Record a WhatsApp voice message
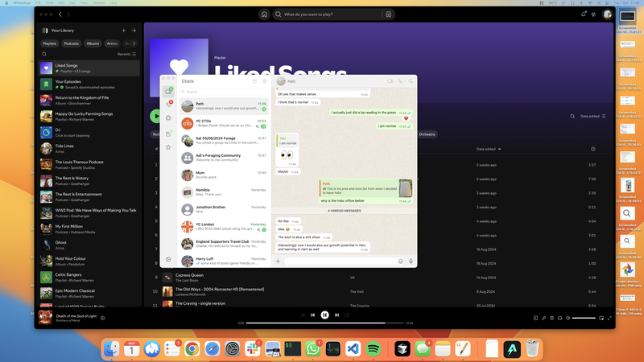 [411, 261]
